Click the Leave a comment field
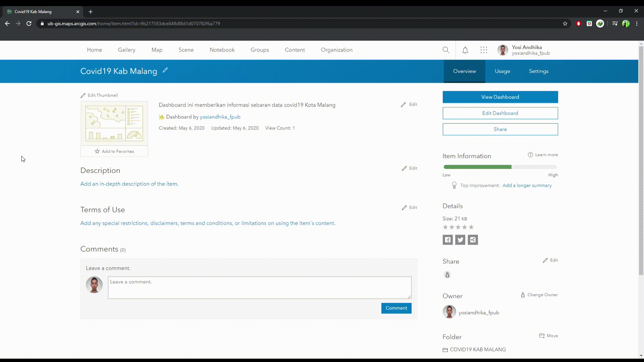Viewport: 644px width, 362px height. click(x=259, y=288)
